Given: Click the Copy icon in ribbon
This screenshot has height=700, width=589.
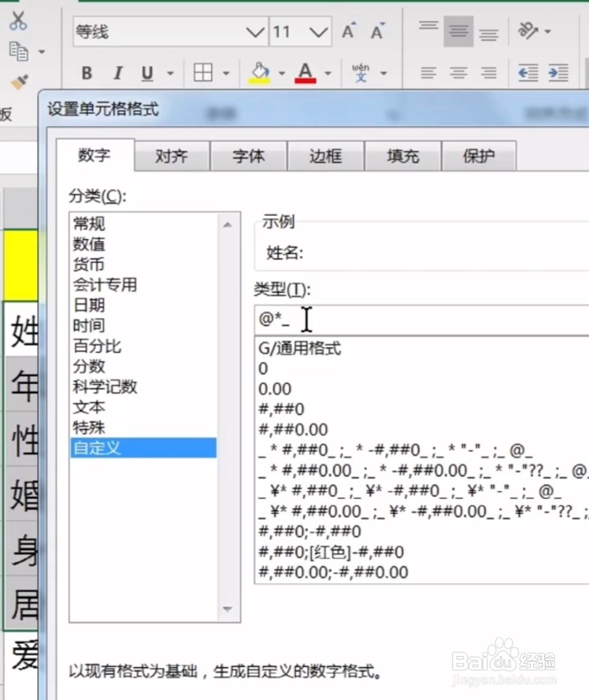Looking at the screenshot, I should 20,52.
